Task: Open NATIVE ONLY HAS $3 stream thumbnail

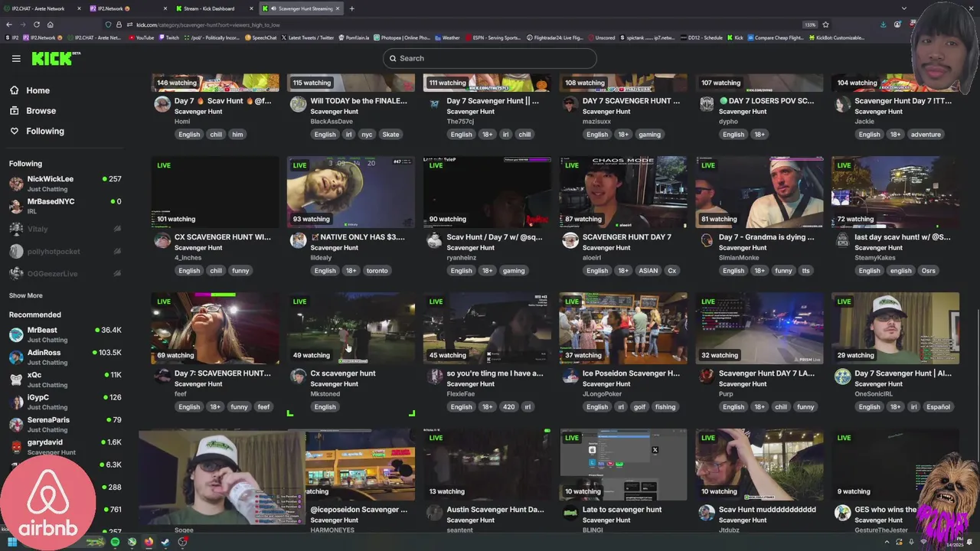Action: (x=351, y=192)
